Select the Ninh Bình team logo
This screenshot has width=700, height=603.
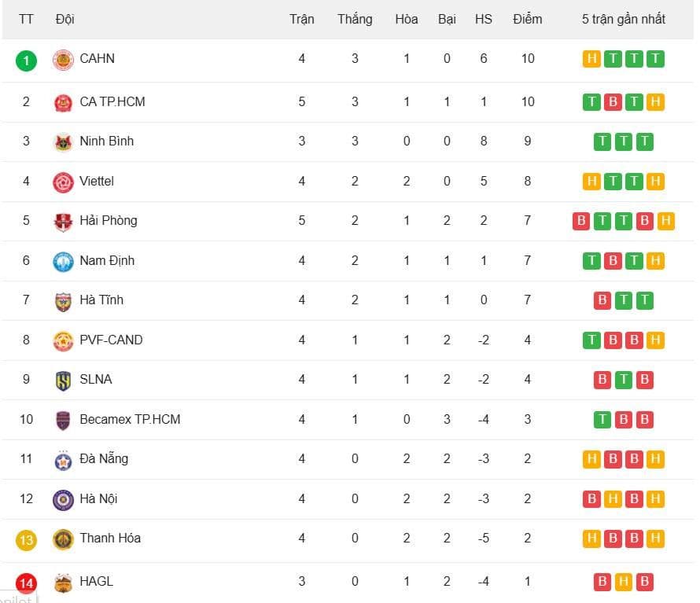click(63, 142)
